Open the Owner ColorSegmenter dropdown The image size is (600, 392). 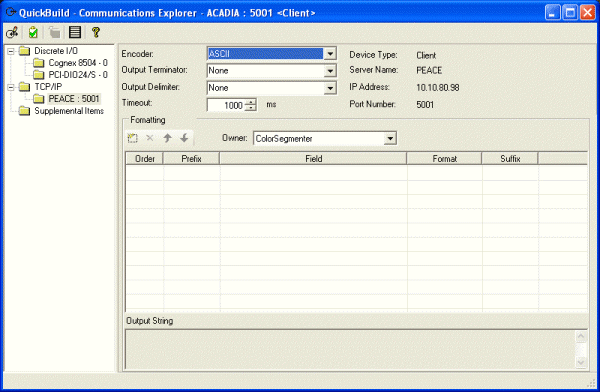pyautogui.click(x=390, y=139)
